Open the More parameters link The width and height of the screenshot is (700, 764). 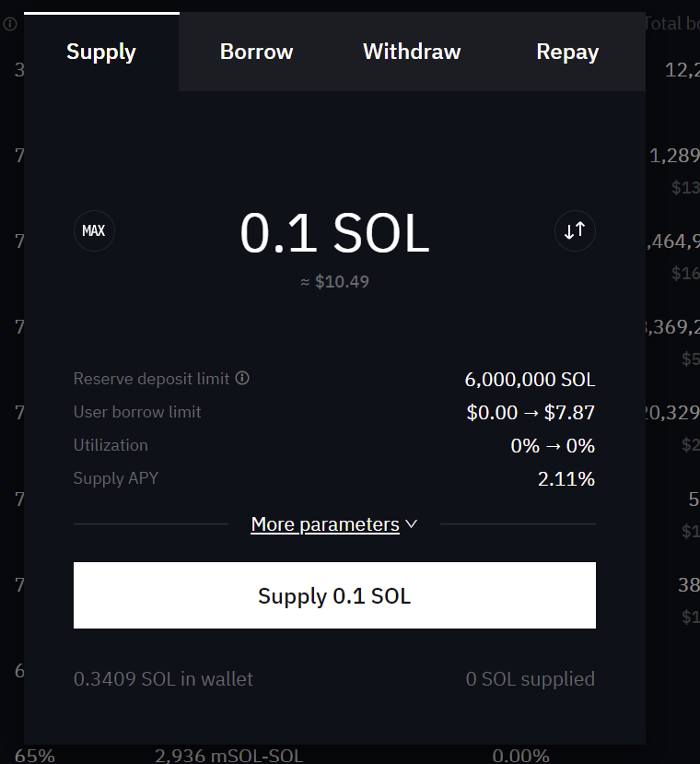(x=325, y=524)
